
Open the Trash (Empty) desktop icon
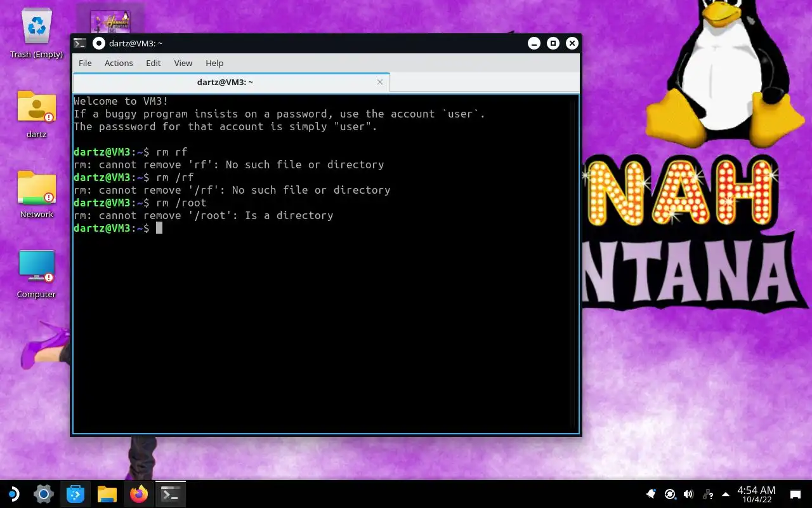click(x=37, y=33)
